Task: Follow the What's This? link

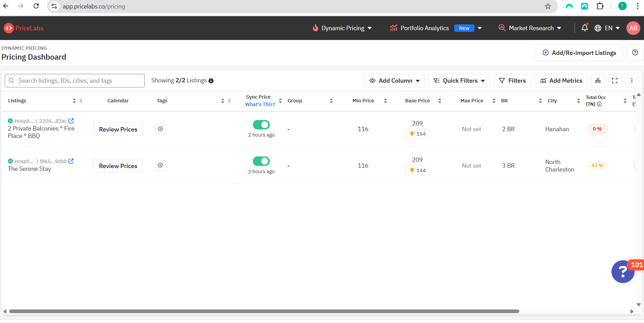Action: coord(260,104)
